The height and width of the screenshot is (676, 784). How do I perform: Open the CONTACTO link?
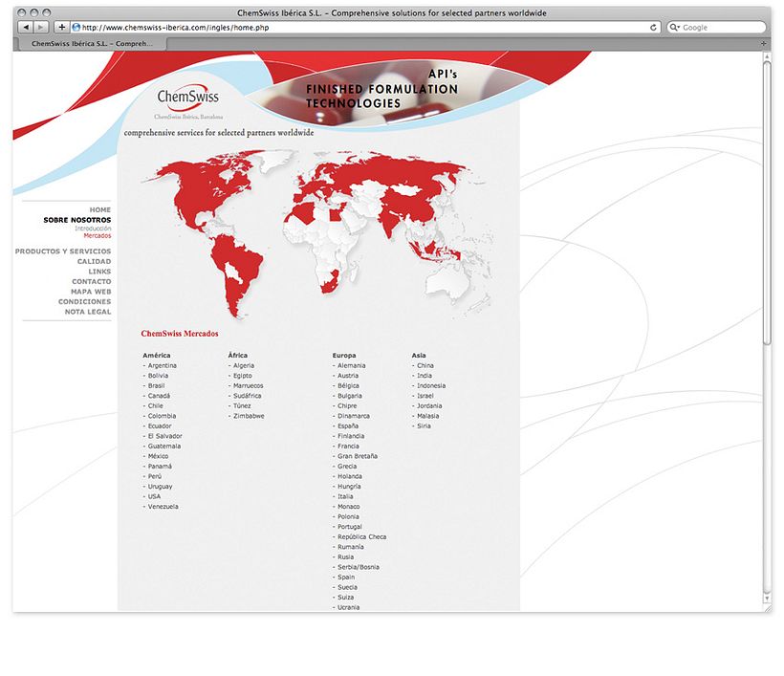(x=92, y=281)
